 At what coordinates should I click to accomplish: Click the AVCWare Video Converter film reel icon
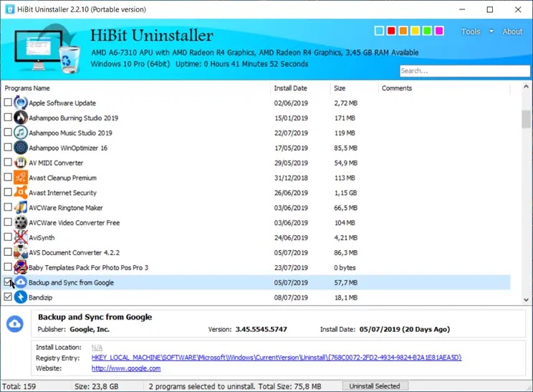(x=21, y=222)
